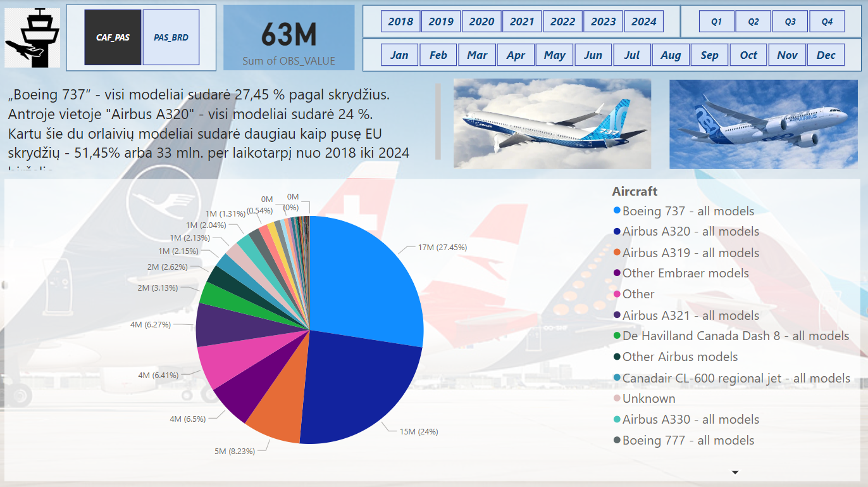Expand legend with the down arrow
The image size is (868, 487).
click(735, 472)
